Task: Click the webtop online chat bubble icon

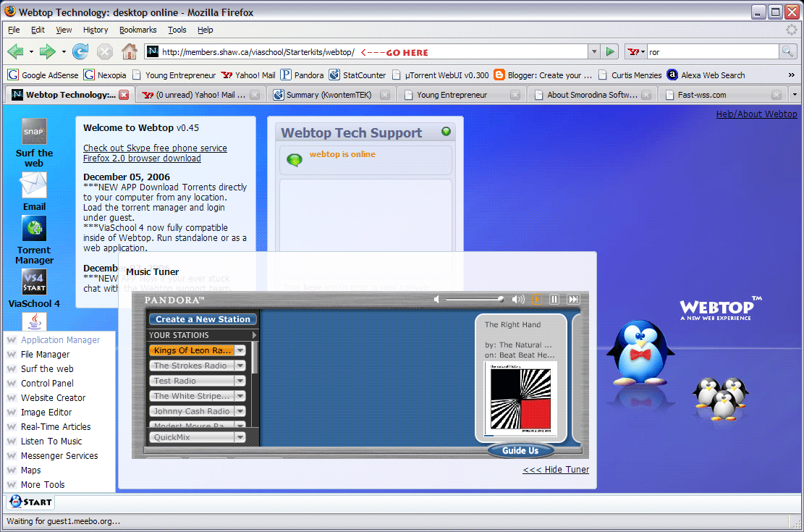Action: [294, 159]
